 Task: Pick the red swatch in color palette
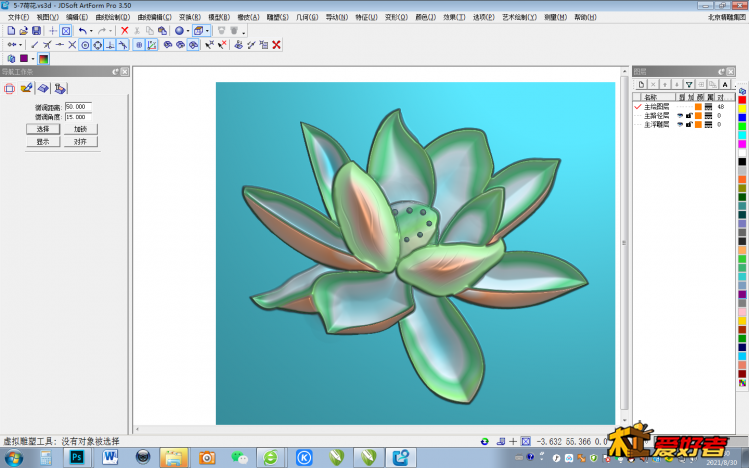742,99
